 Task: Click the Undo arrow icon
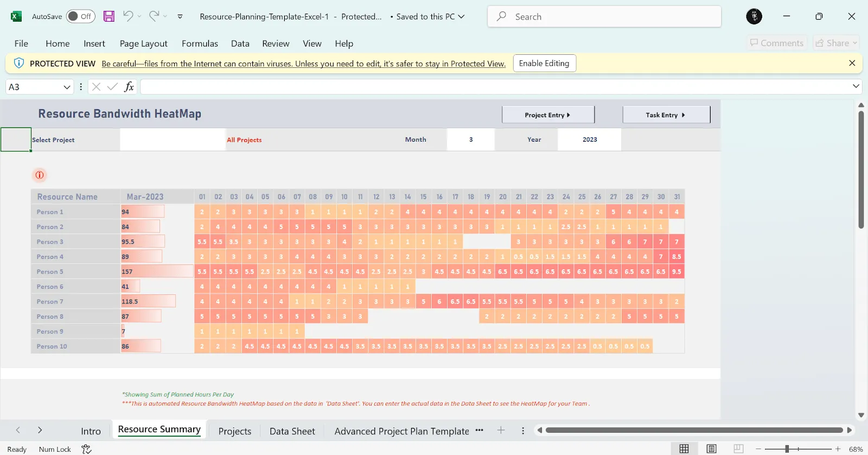pos(128,16)
